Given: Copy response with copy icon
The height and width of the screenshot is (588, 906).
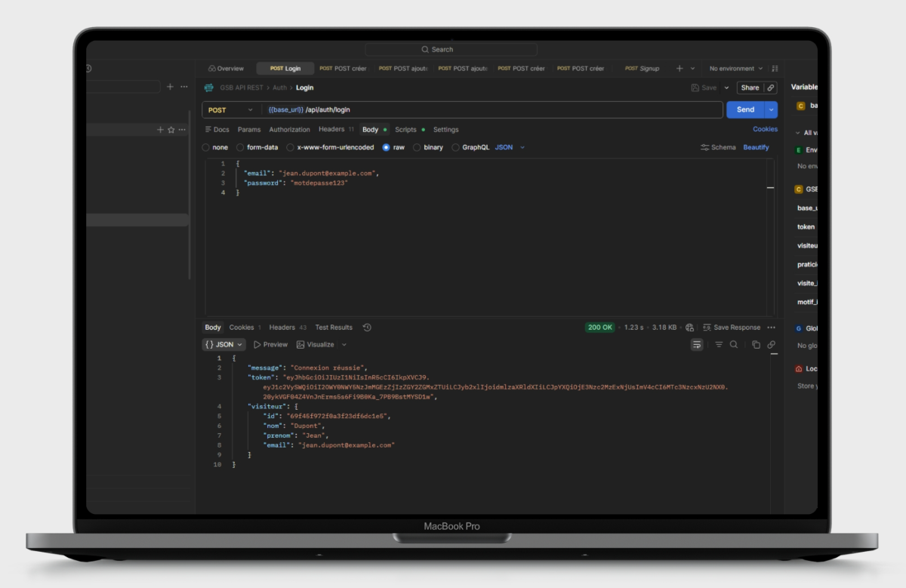Looking at the screenshot, I should pos(756,345).
